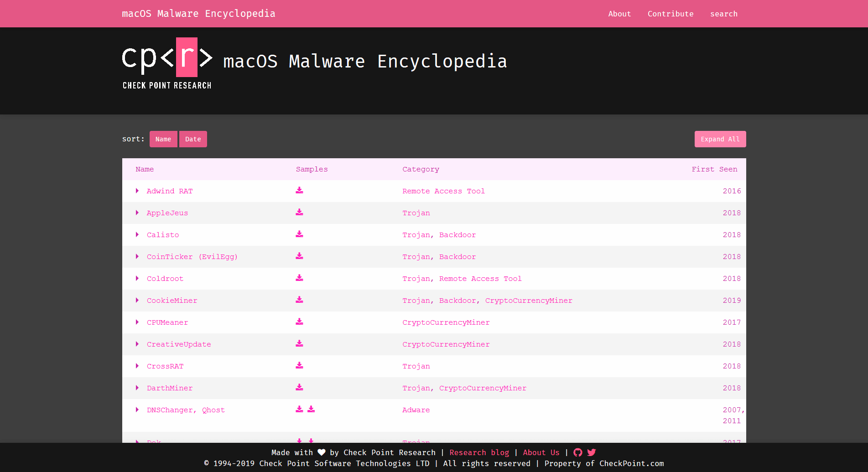
Task: Click the large macOS Malware Encyclopedia heading
Action: tap(365, 62)
